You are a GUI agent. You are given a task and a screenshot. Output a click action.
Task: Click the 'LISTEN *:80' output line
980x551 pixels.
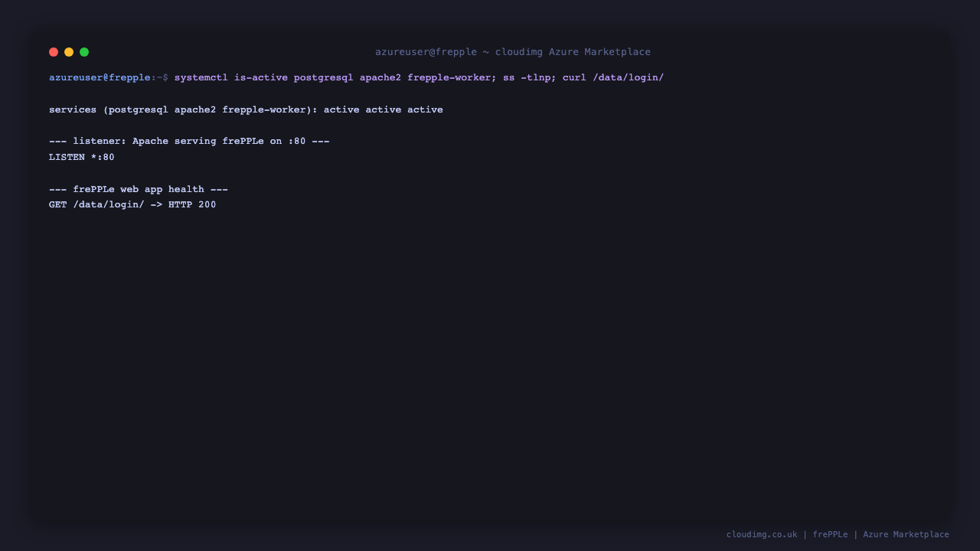pyautogui.click(x=82, y=158)
